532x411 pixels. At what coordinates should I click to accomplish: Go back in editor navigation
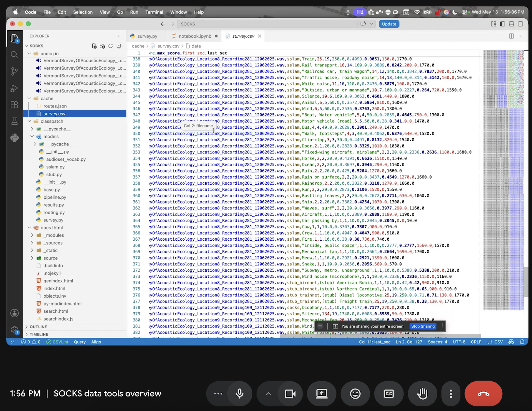coord(163,24)
